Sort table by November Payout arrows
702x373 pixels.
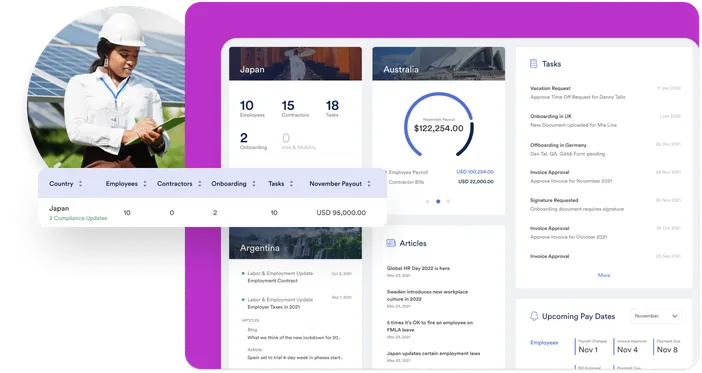369,184
